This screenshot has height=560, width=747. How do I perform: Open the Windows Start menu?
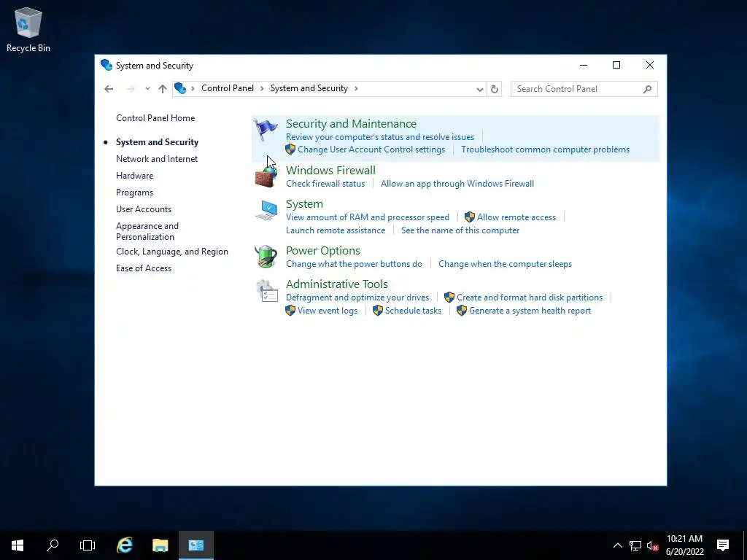18,545
